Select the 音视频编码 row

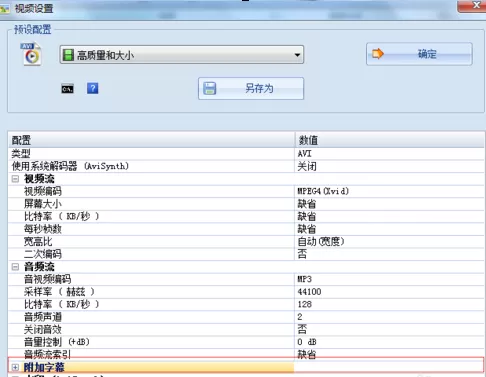(x=246, y=279)
